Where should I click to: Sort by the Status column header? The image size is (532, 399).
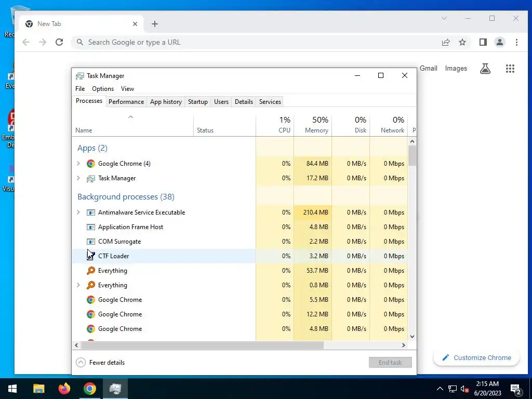coord(224,125)
